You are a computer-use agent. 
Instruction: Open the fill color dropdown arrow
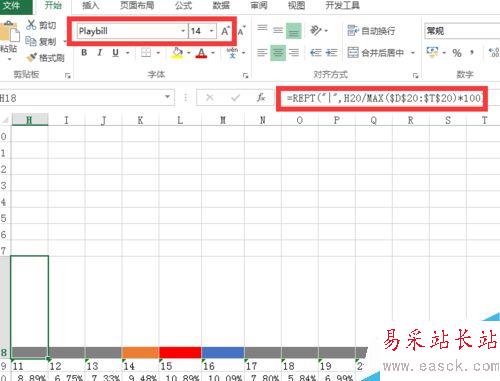[188, 53]
